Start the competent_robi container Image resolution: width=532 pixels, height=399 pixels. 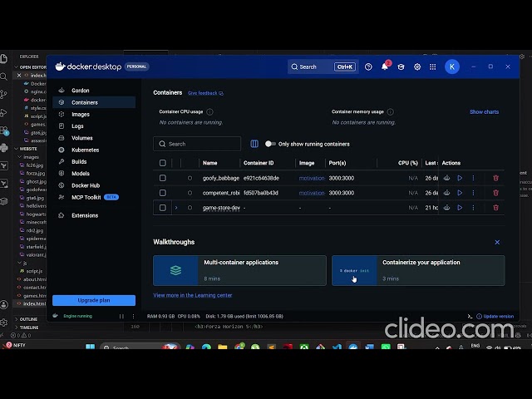pos(460,193)
